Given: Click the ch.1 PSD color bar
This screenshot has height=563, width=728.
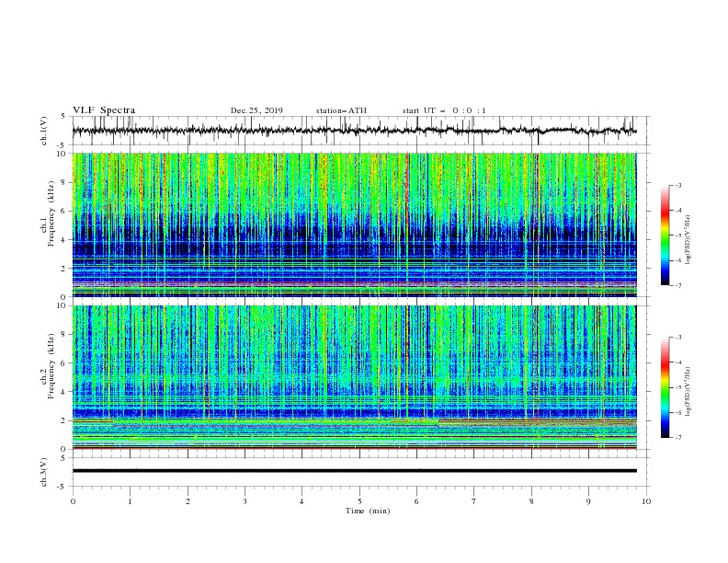Looking at the screenshot, I should pyautogui.click(x=665, y=236).
